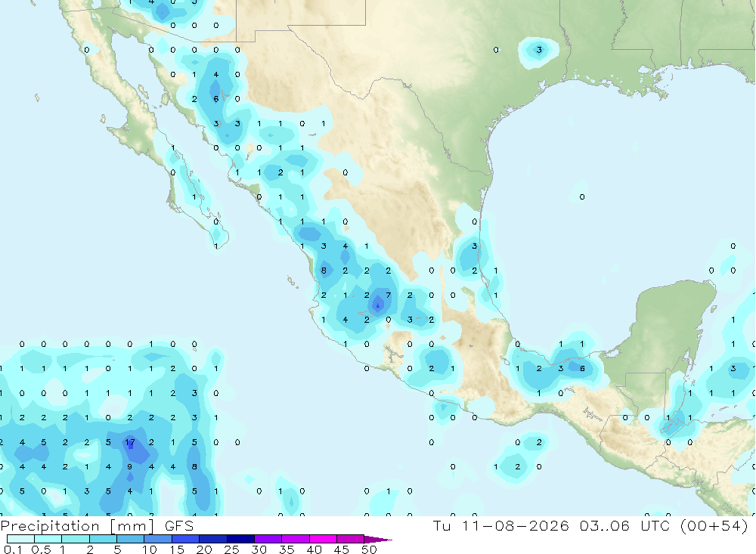Click the 'Precipitation [mm] GFS' title text
The image size is (756, 554).
(x=97, y=525)
